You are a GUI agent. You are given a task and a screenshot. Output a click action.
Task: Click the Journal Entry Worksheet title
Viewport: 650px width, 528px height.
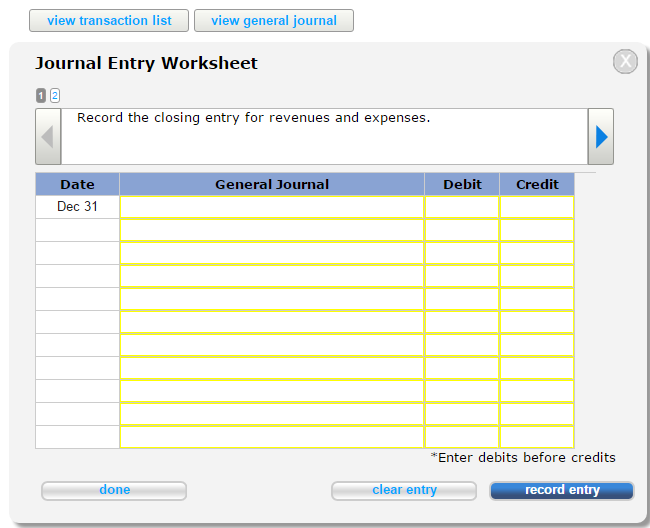pos(146,63)
